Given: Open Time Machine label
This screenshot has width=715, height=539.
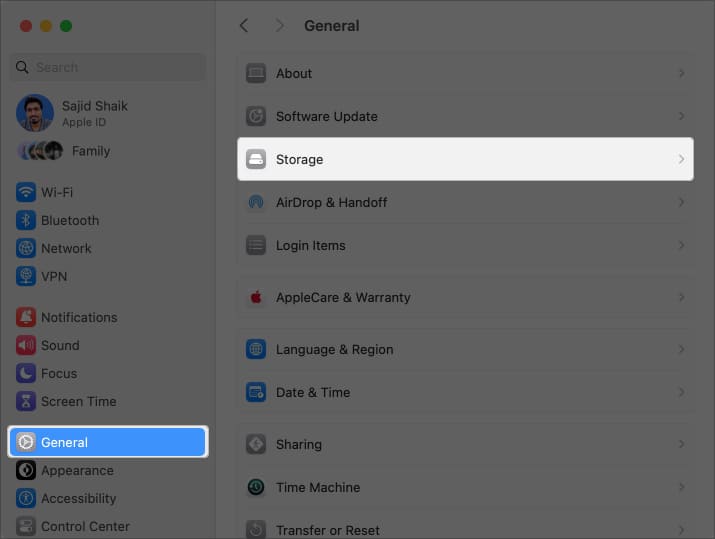Looking at the screenshot, I should 318,487.
